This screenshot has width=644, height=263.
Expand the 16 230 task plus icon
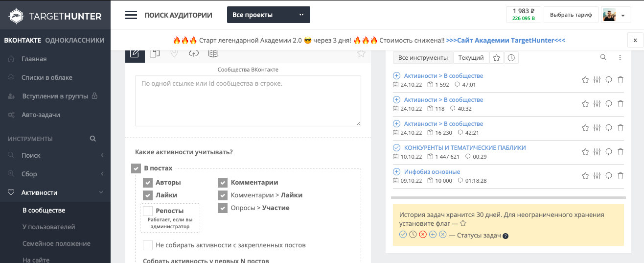click(x=396, y=123)
